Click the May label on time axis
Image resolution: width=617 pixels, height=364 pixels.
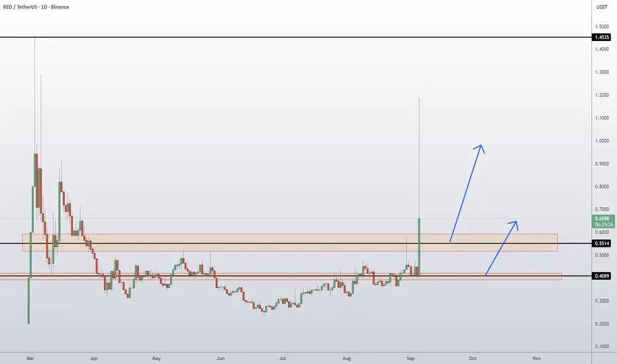(156, 359)
